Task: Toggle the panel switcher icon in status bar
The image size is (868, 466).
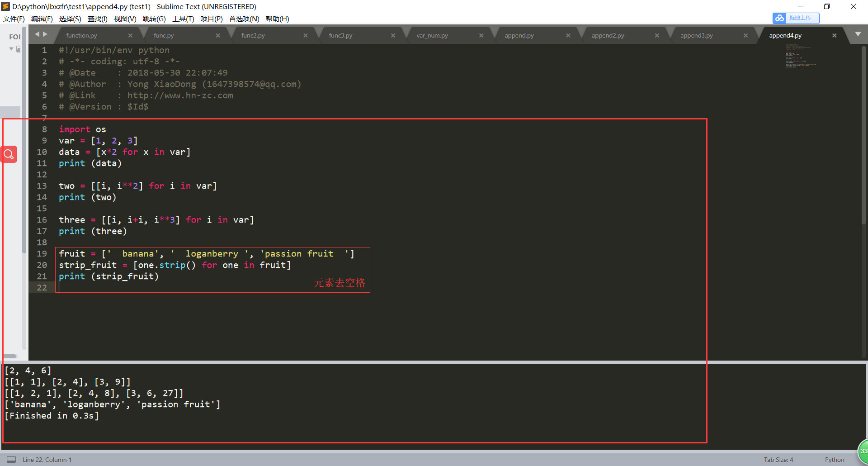Action: [x=11, y=459]
